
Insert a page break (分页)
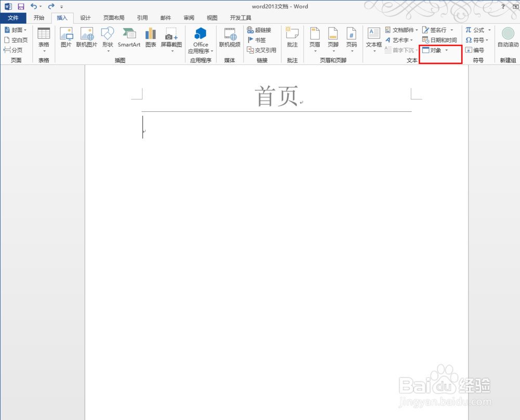14,50
